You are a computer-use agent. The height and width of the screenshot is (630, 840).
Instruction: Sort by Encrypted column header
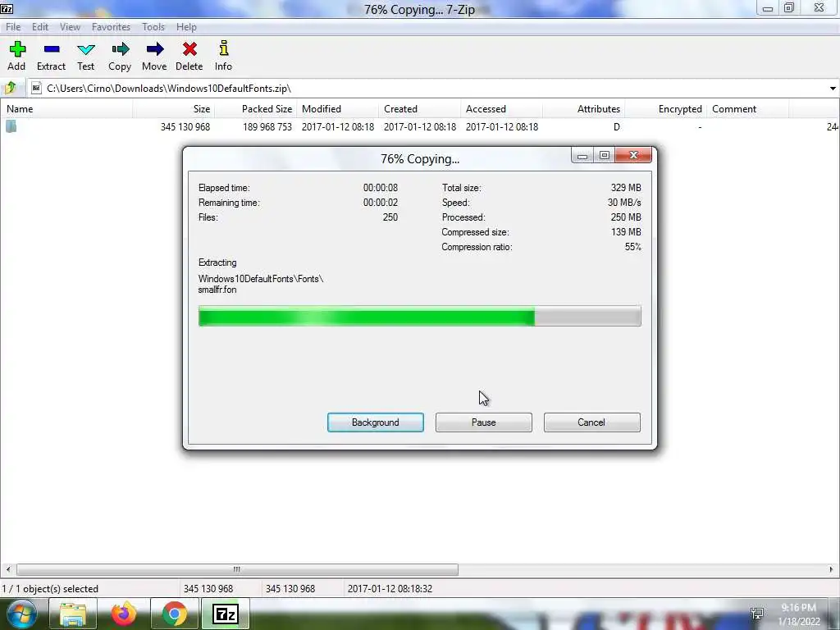(x=665, y=109)
